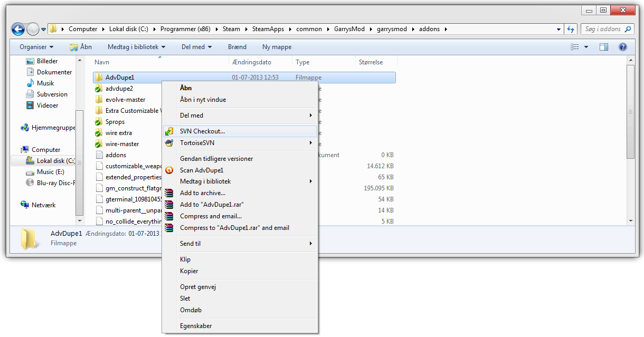Click the Back navigation arrow button
The width and height of the screenshot is (644, 337).
pos(18,29)
